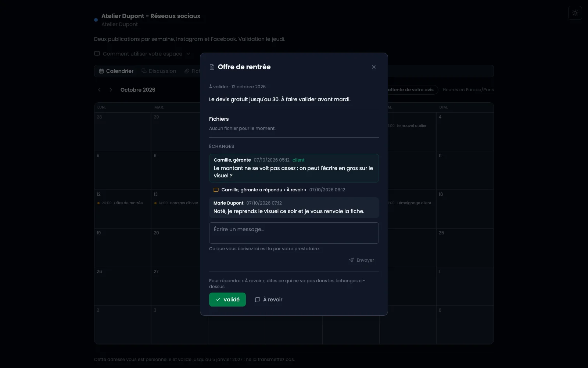
Task: Click the Atelier Dupont - Réseaux sociaux title
Action: 151,16
